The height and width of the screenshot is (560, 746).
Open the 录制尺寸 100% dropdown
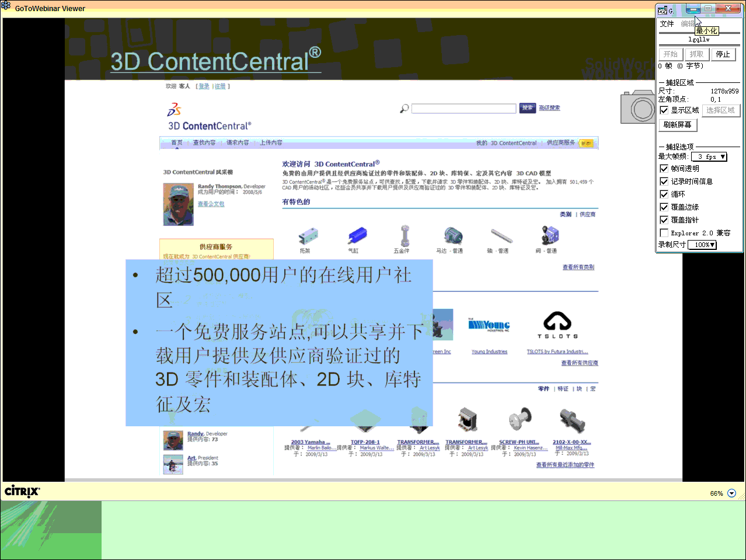[x=702, y=245]
